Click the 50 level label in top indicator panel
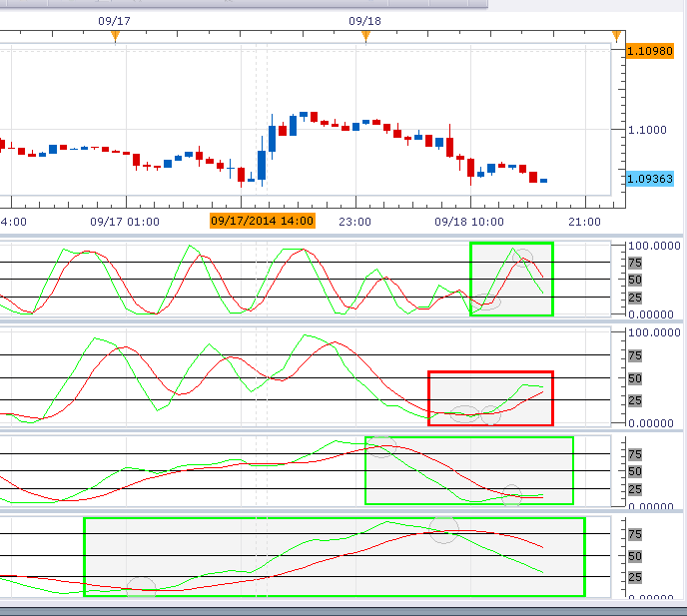 635,280
